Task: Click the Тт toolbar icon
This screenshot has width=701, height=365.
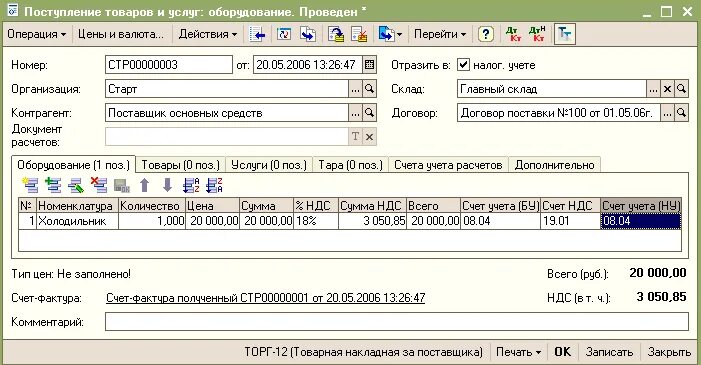Action: [x=565, y=34]
